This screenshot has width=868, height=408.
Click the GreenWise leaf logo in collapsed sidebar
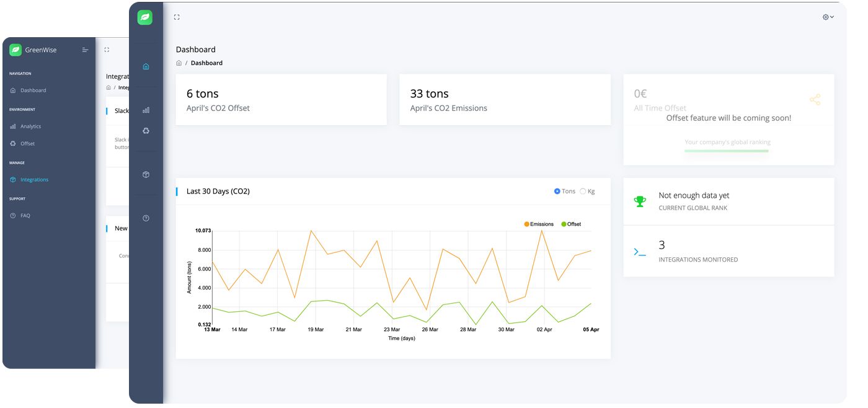(x=145, y=17)
